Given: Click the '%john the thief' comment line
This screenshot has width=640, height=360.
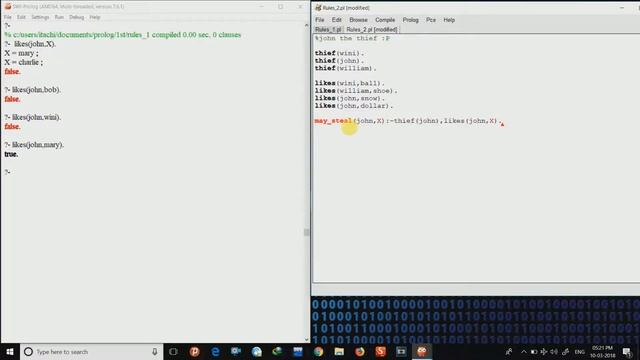Looking at the screenshot, I should (352, 38).
